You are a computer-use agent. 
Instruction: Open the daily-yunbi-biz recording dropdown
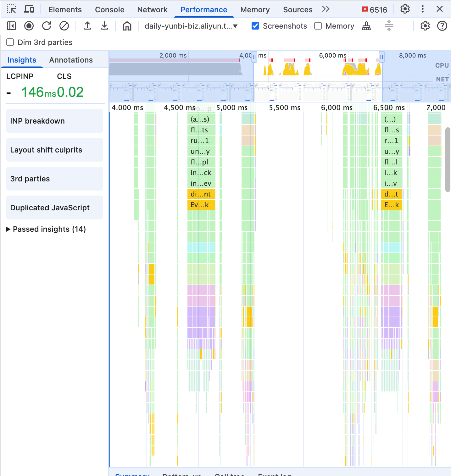tap(191, 26)
